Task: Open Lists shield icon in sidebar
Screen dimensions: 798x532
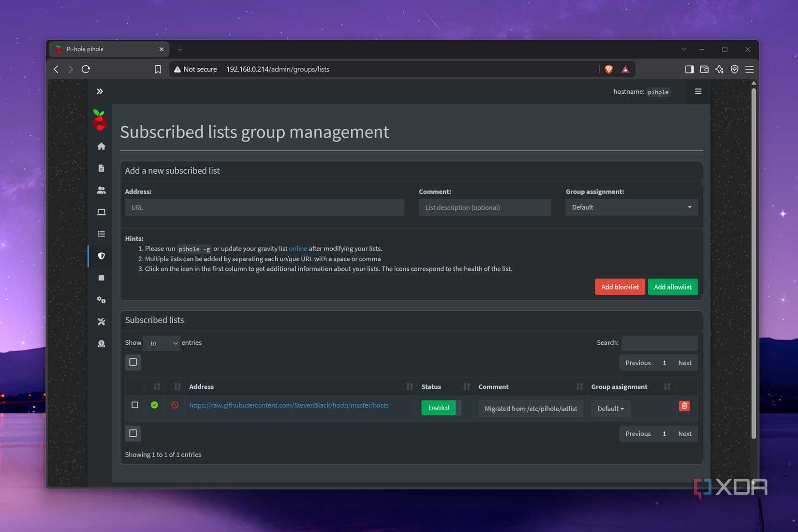Action: point(101,256)
